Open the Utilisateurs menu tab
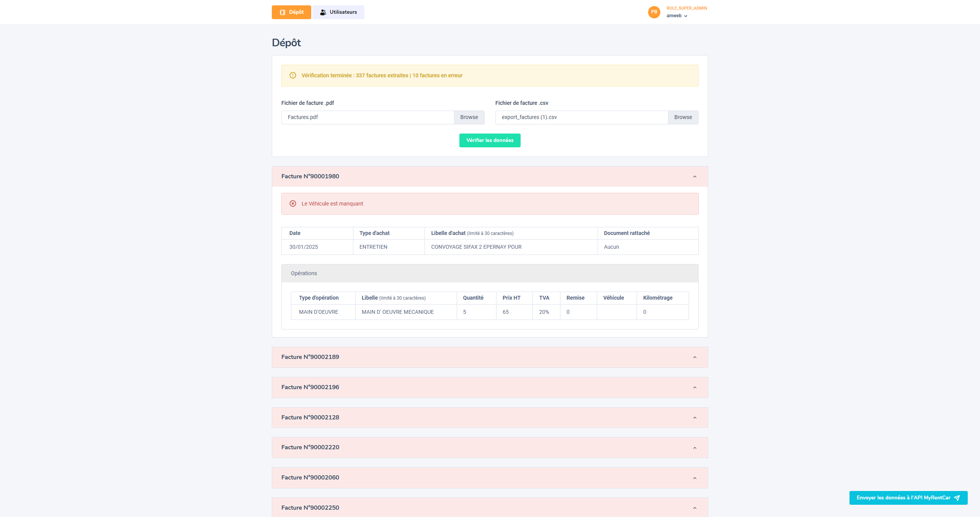The image size is (980, 517). (x=338, y=12)
